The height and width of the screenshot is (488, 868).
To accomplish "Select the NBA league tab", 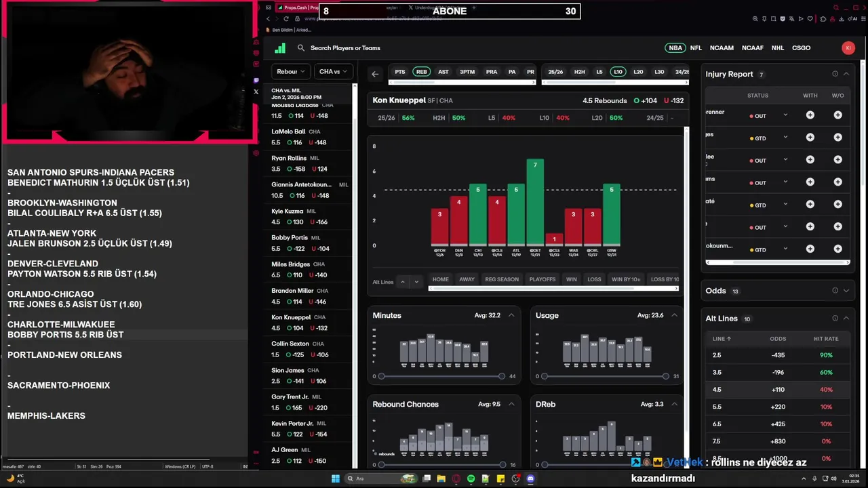I will (x=675, y=48).
